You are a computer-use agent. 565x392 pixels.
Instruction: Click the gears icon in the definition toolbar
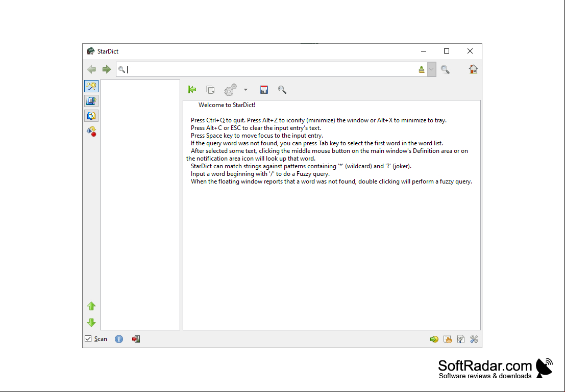(x=231, y=90)
